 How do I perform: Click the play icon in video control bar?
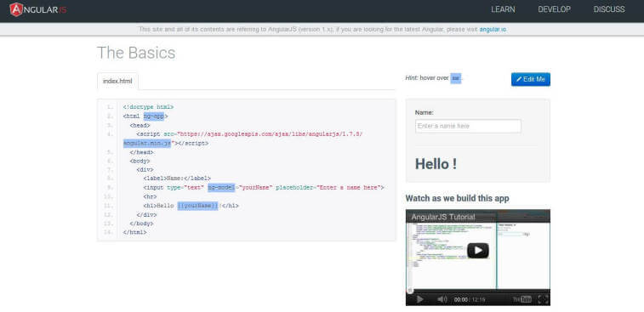point(419,300)
